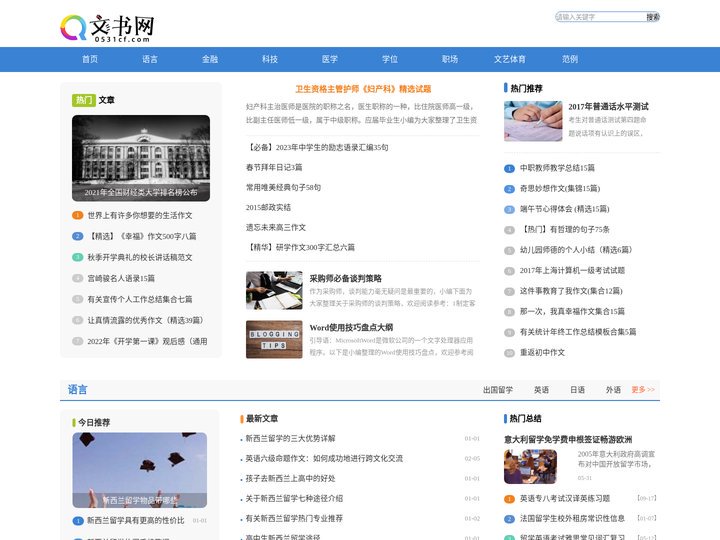Open 世界上有许多你想要的生活作文 article
The height and width of the screenshot is (540, 720).
[140, 215]
